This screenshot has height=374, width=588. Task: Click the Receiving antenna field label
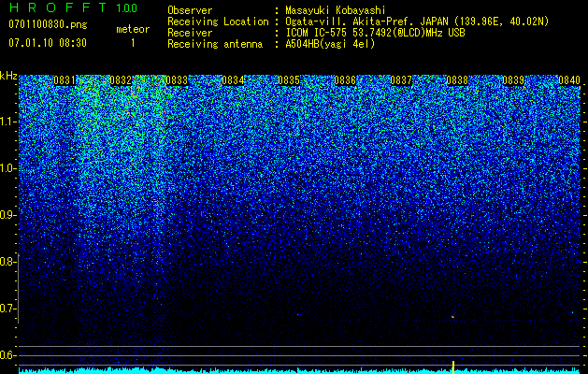click(x=215, y=44)
